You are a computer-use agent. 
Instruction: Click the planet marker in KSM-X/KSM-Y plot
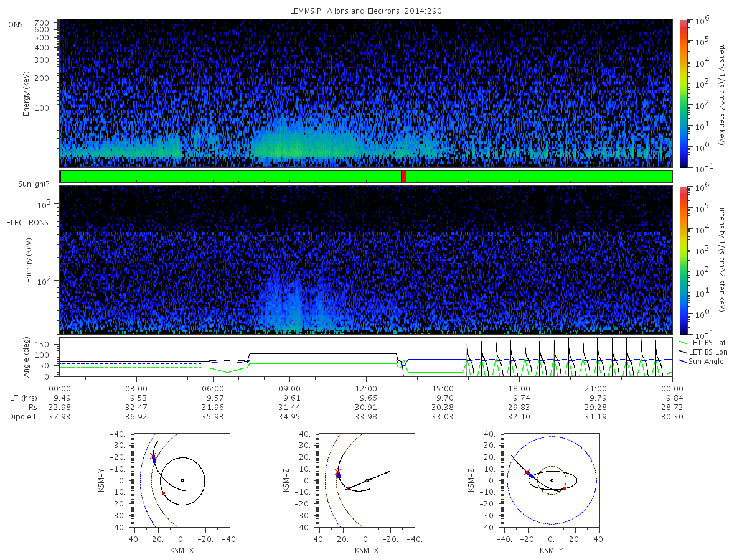pos(182,480)
